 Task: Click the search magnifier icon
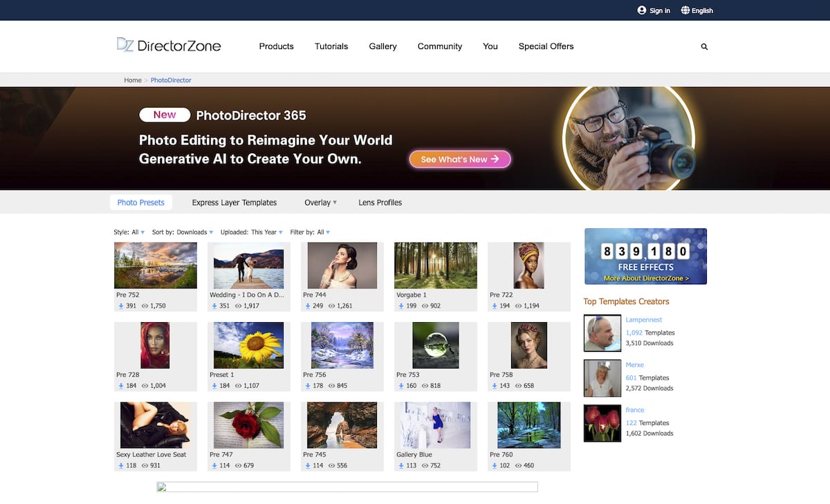coord(704,47)
